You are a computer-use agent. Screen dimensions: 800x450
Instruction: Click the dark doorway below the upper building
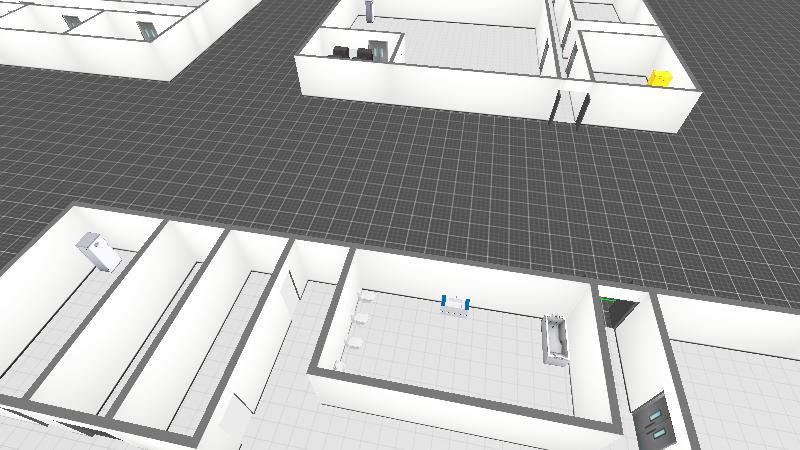[567, 104]
